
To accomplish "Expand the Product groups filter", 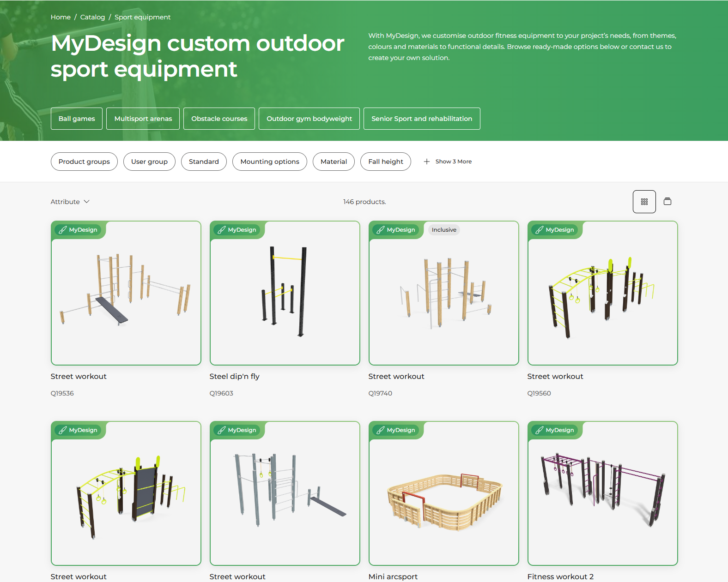I will (84, 162).
